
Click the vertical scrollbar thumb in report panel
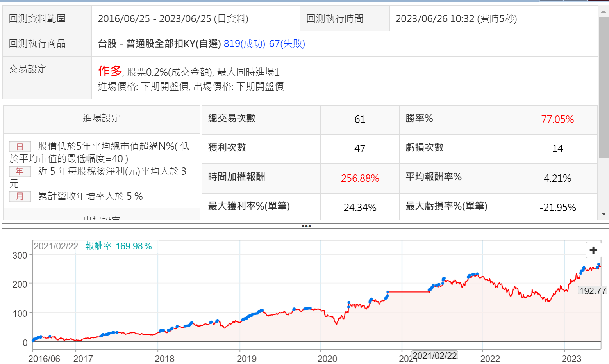(604, 88)
